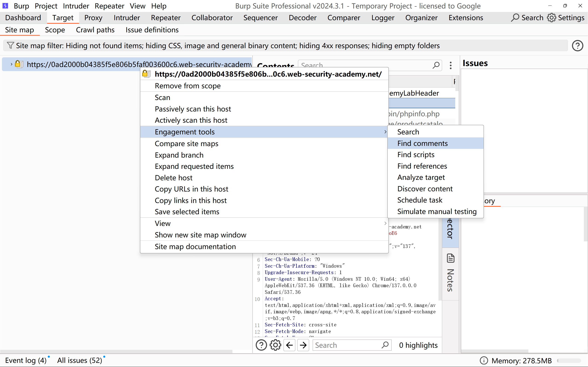Click the forward arrow below the request

[303, 345]
